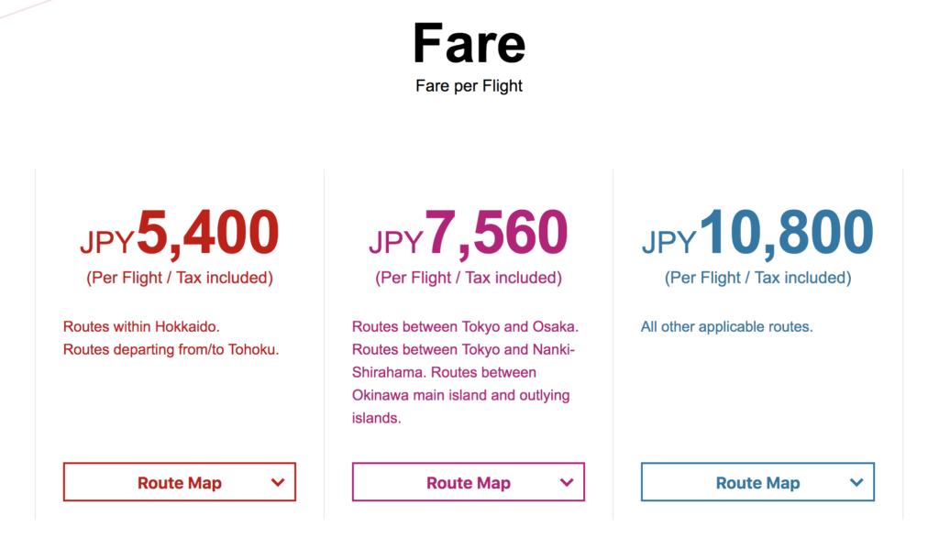Image resolution: width=939 pixels, height=560 pixels.
Task: Expand the blue Route Map dropdown
Action: pyautogui.click(x=757, y=481)
